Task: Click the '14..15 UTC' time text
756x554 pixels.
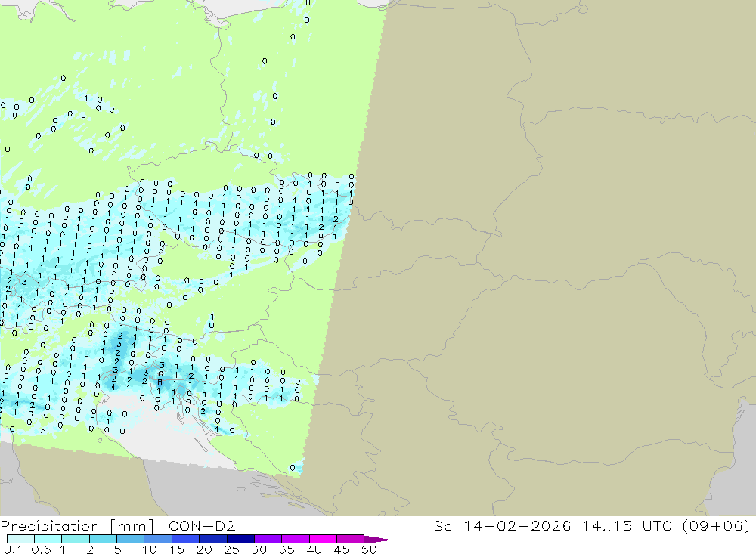Action: 627,525
